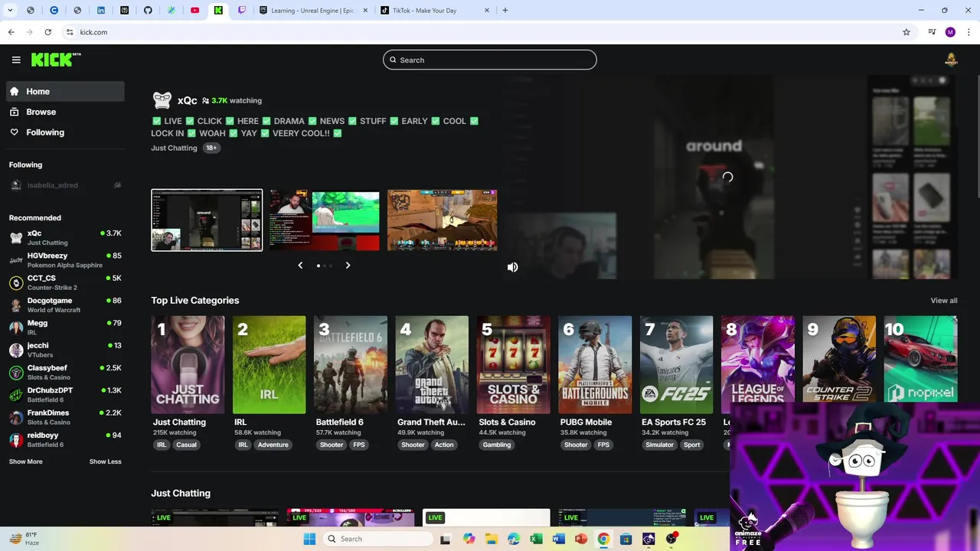This screenshot has height=551, width=980.
Task: Open File Explorer from the taskbar
Action: click(x=491, y=539)
